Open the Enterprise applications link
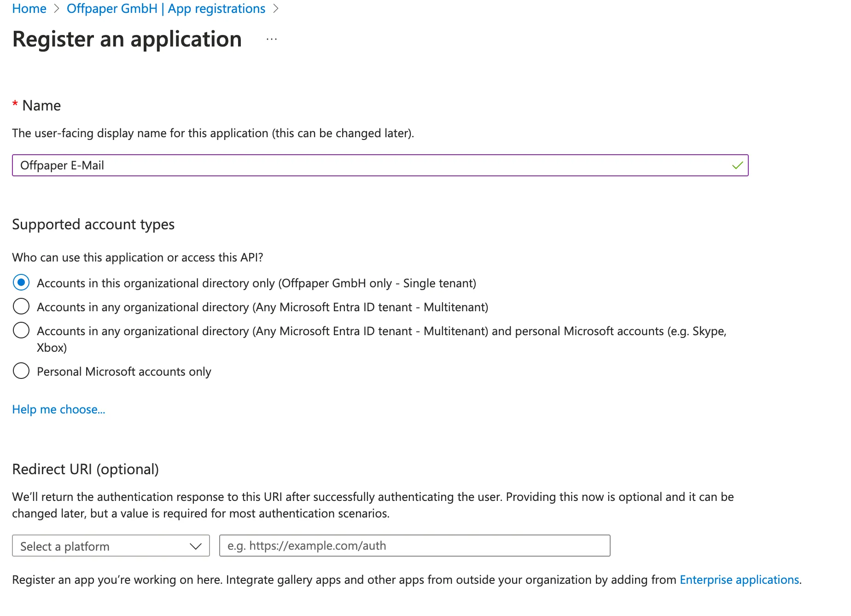The height and width of the screenshot is (616, 851). pos(739,580)
